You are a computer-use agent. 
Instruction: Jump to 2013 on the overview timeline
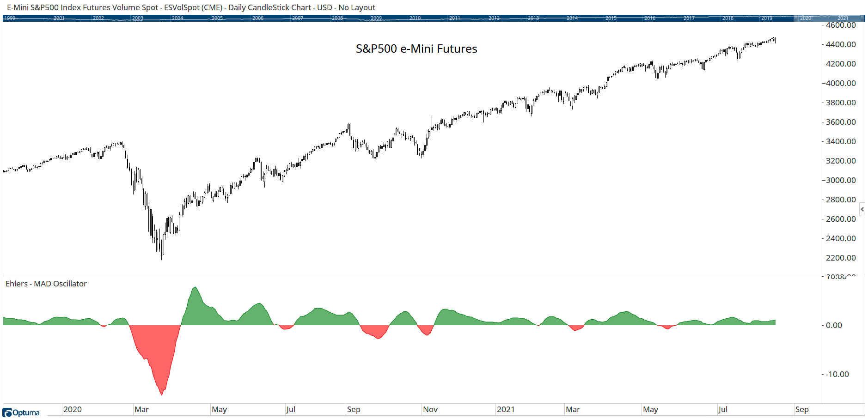(x=533, y=18)
